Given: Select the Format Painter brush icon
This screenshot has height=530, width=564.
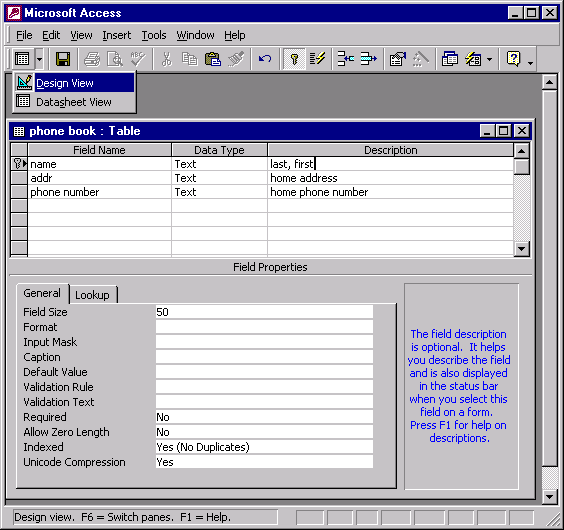Looking at the screenshot, I should click(236, 59).
